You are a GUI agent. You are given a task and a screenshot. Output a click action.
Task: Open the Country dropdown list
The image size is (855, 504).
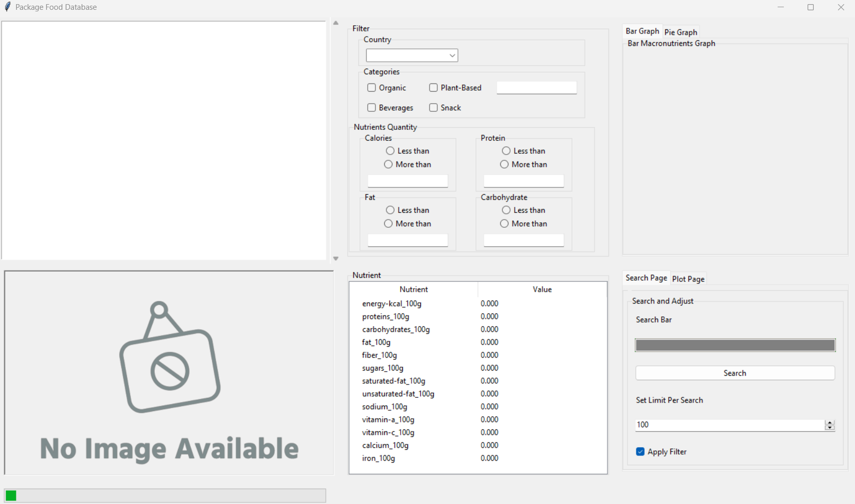pyautogui.click(x=452, y=55)
